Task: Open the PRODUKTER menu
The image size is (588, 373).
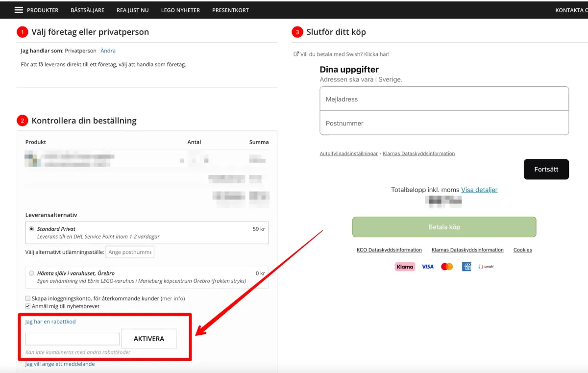Action: (x=43, y=10)
